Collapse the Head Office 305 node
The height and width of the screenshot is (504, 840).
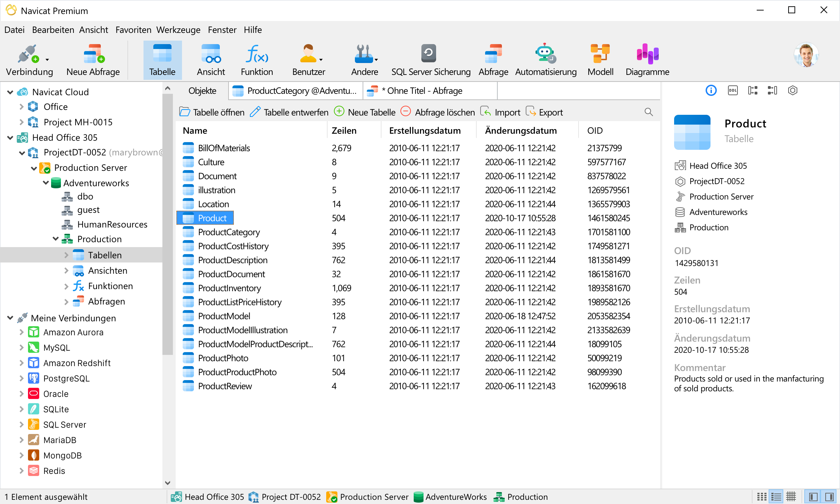tap(10, 138)
